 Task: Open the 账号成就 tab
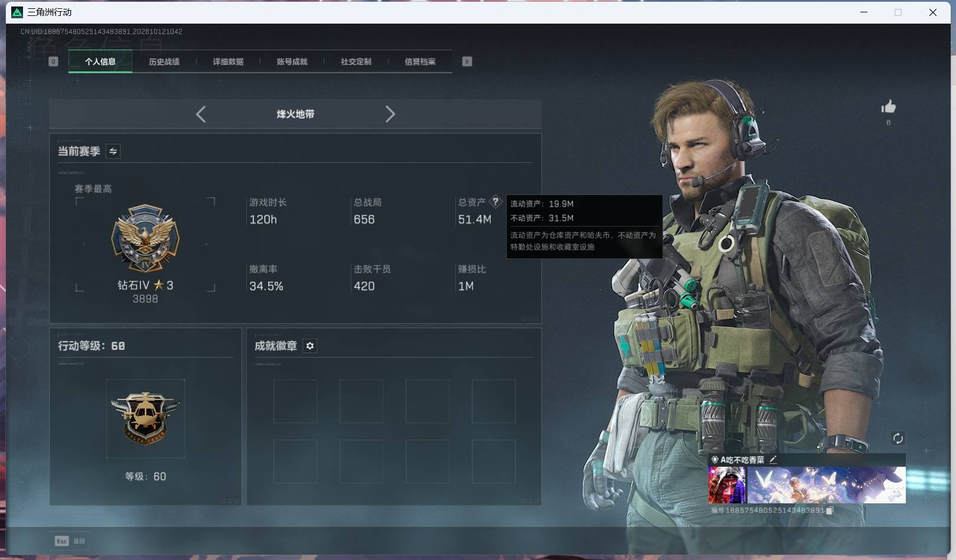pyautogui.click(x=292, y=61)
